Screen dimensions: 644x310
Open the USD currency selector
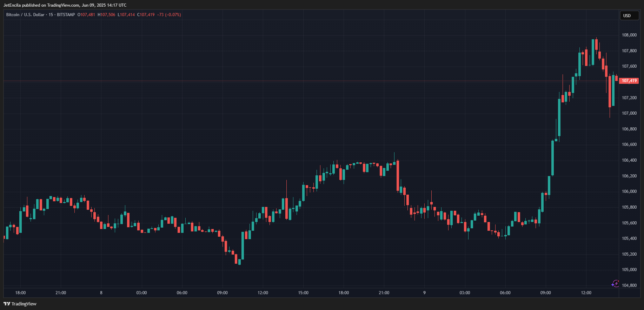tap(629, 16)
